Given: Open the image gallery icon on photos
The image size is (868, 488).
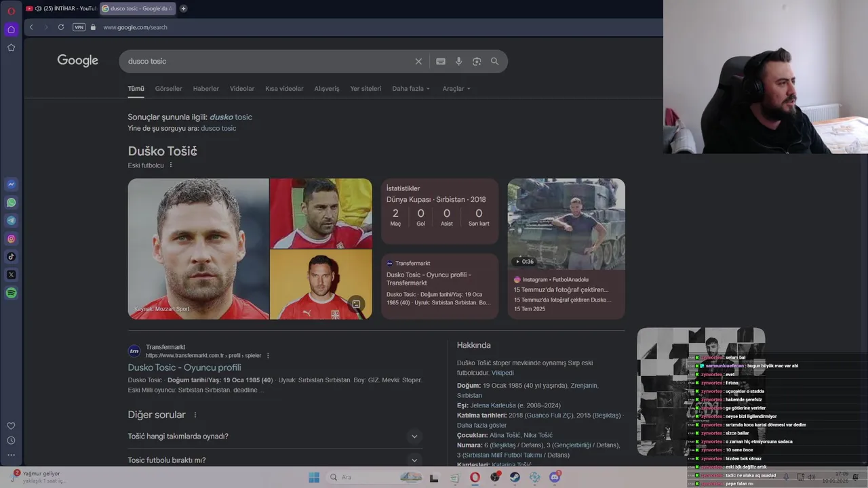Looking at the screenshot, I should [356, 304].
